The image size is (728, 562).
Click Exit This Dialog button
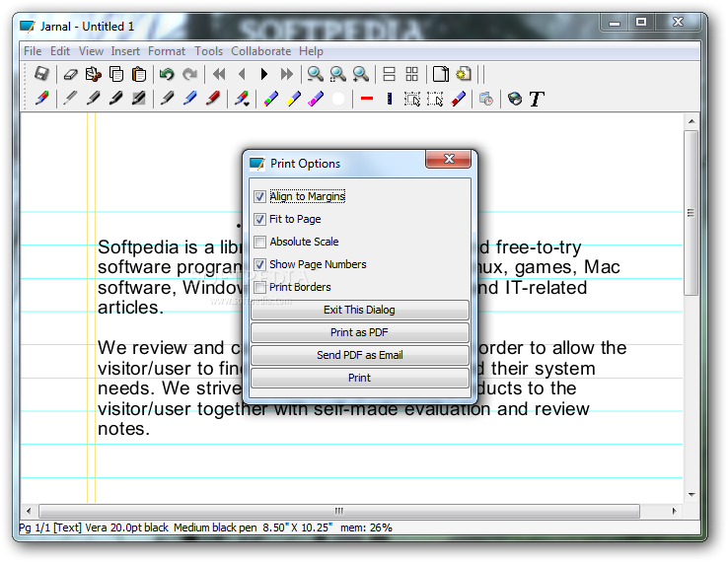360,310
